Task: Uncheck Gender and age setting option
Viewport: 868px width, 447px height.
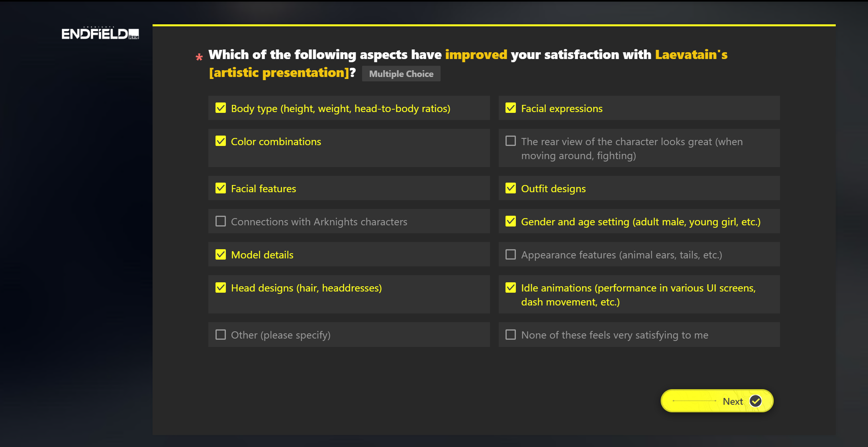Action: point(511,221)
